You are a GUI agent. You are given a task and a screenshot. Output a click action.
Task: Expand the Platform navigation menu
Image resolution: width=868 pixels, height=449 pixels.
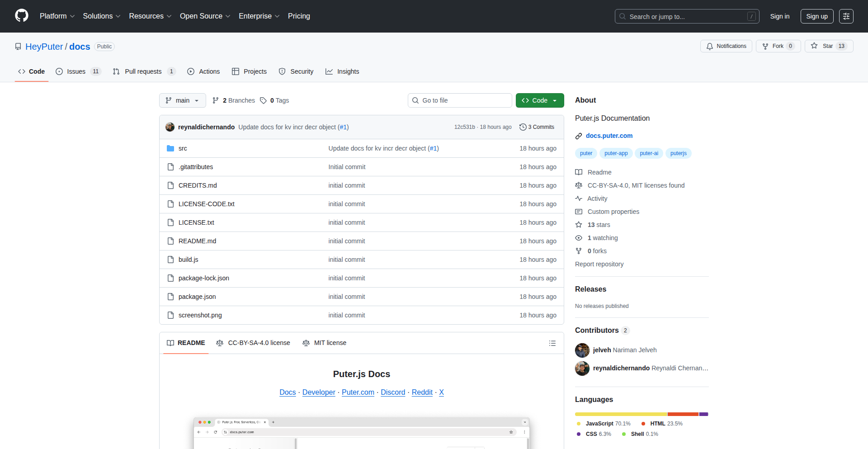(57, 16)
